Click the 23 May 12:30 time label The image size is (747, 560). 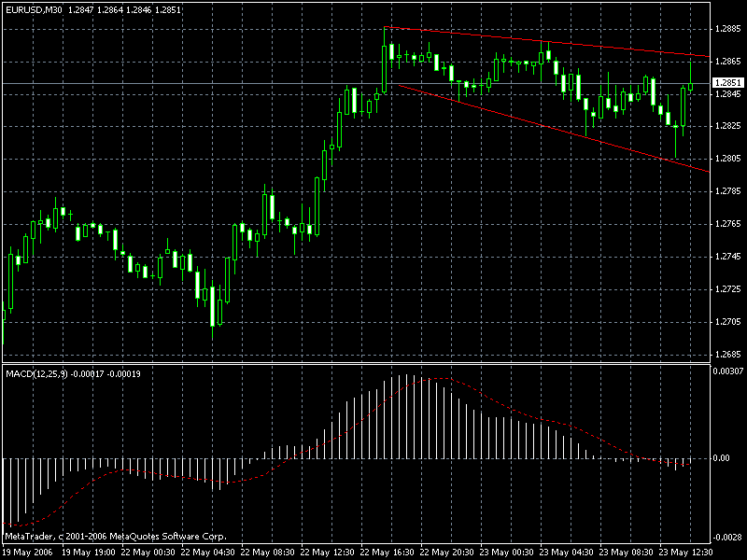tap(686, 553)
